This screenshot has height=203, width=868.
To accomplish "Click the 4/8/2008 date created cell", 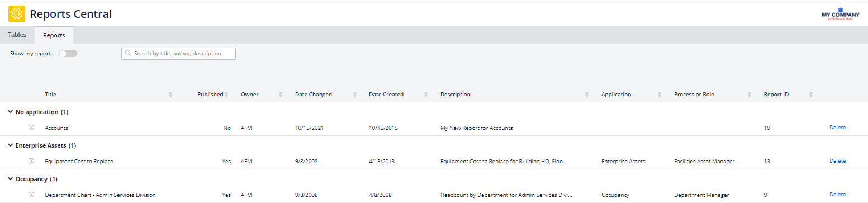I will coord(380,195).
